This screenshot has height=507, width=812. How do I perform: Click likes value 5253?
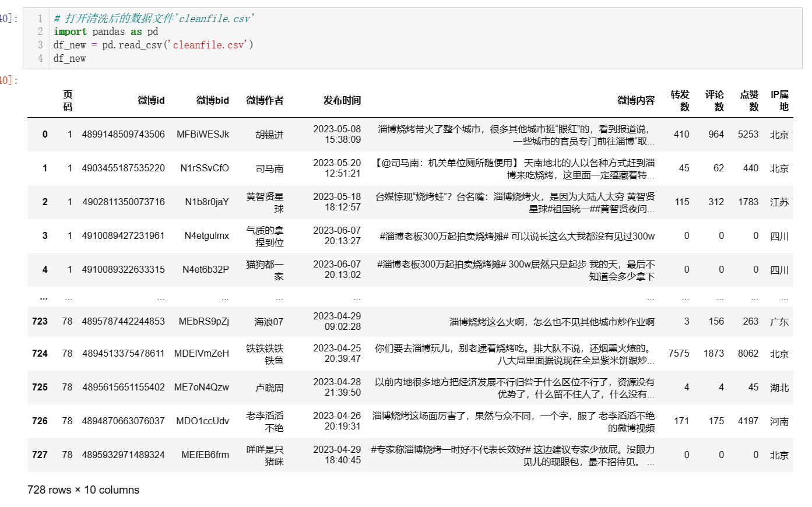748,134
